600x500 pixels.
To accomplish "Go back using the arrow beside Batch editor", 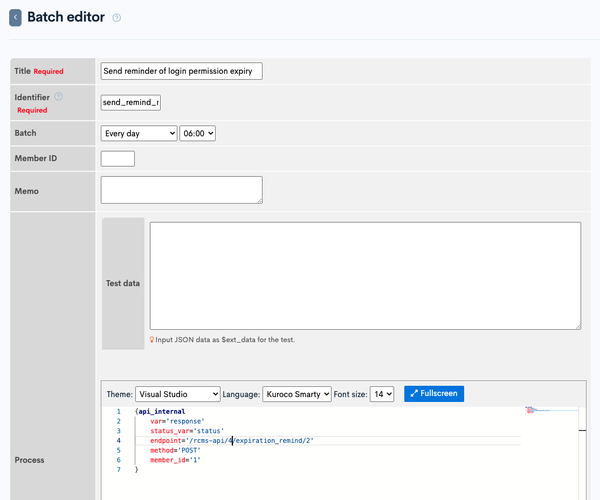I will (x=15, y=18).
